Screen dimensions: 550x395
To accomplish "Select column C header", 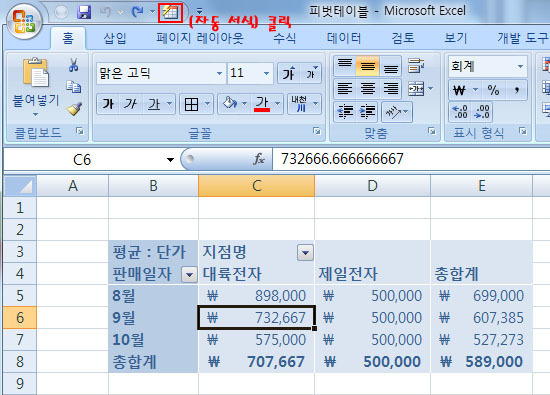I will coord(256,186).
